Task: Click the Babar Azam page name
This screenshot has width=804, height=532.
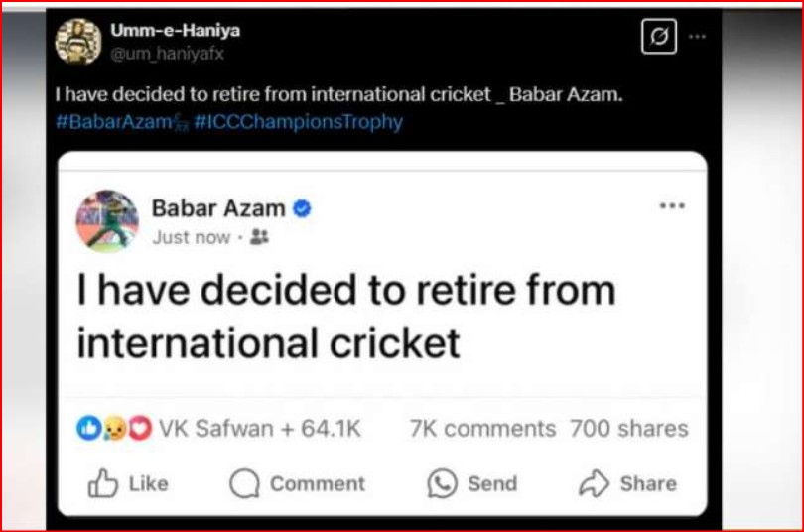Action: click(x=218, y=208)
